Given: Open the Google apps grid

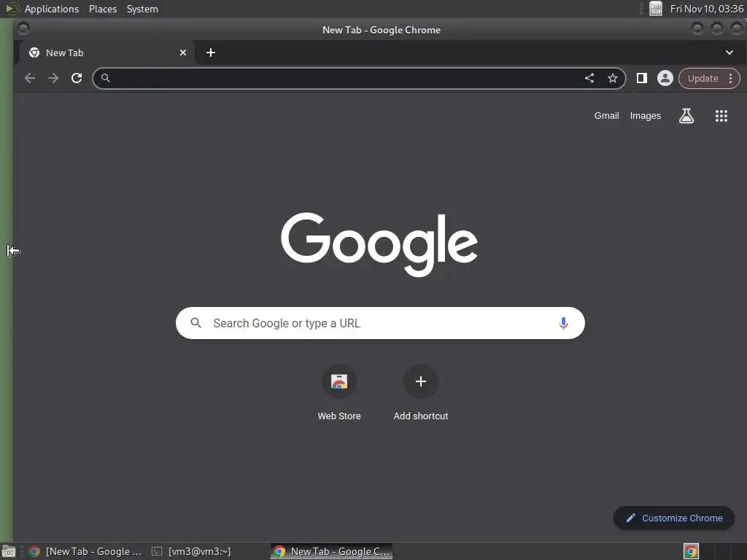Looking at the screenshot, I should click(721, 116).
